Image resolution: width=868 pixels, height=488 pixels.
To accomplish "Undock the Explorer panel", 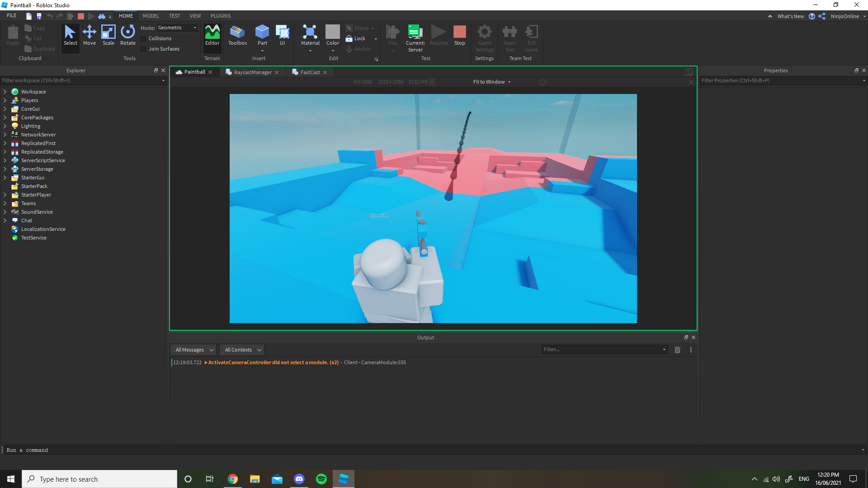I will (x=156, y=70).
